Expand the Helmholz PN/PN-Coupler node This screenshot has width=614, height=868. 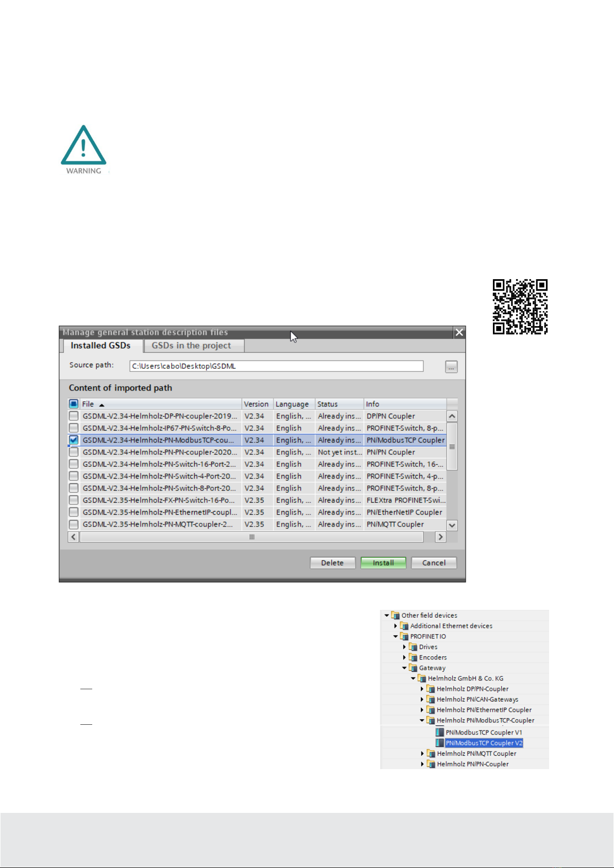coord(422,764)
